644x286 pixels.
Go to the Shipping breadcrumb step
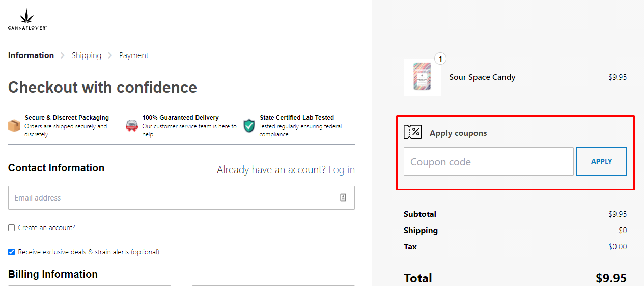point(87,55)
